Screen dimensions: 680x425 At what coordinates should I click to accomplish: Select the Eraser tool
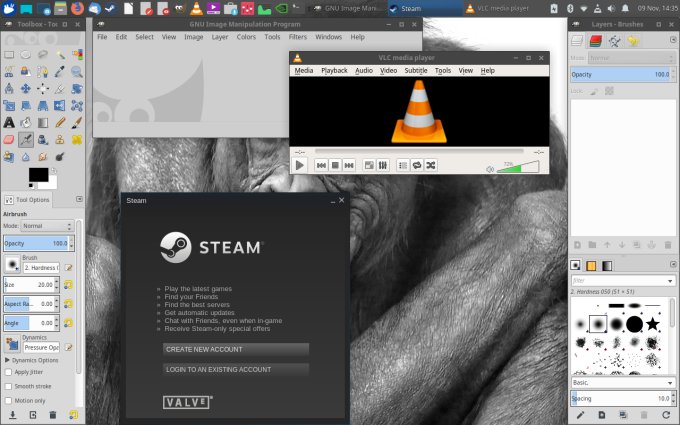9,139
